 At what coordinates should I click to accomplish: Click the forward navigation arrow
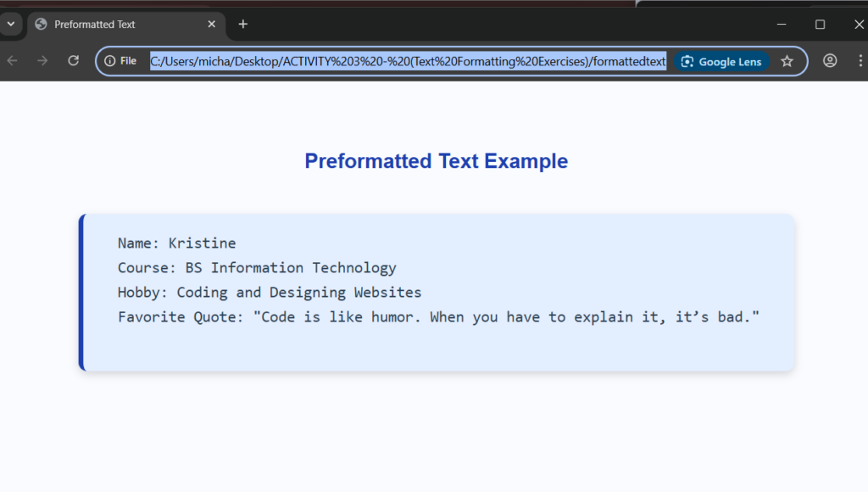(x=42, y=61)
